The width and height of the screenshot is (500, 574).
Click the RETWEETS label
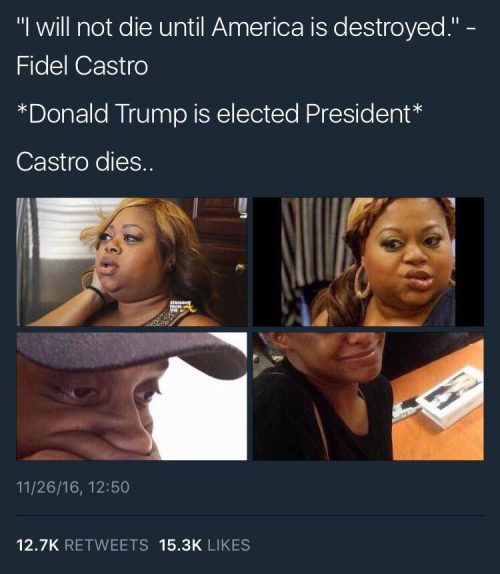tap(107, 545)
